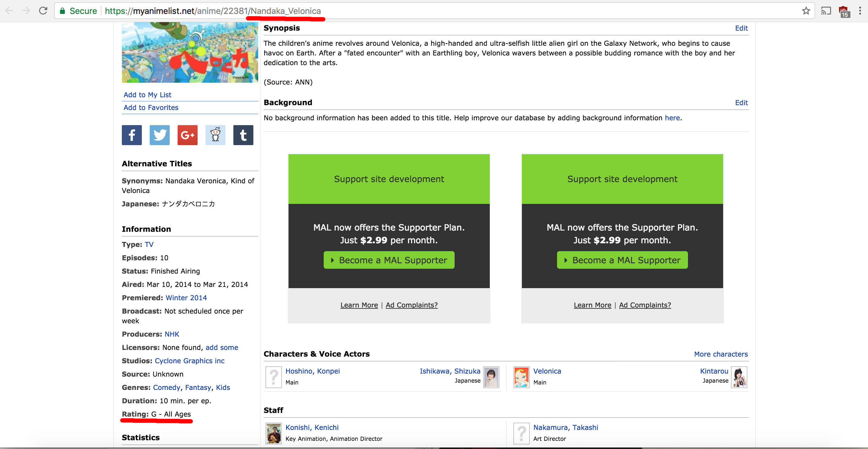Click the address bar URL
This screenshot has width=868, height=449.
[213, 11]
